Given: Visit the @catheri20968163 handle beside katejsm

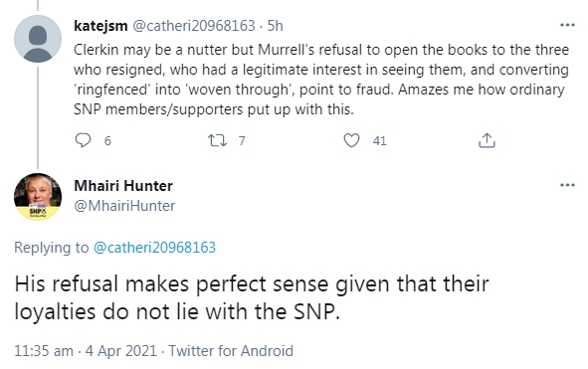Looking at the screenshot, I should click(194, 26).
